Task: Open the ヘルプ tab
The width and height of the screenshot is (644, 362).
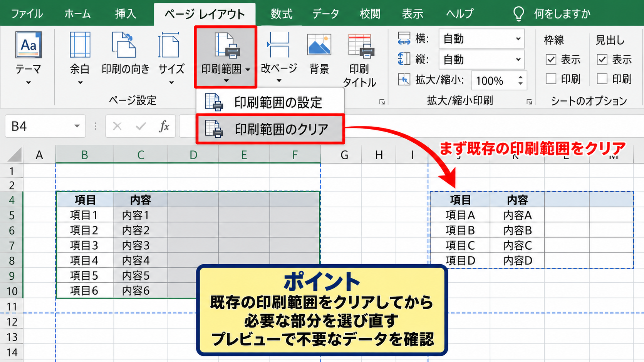Action: pos(460,14)
